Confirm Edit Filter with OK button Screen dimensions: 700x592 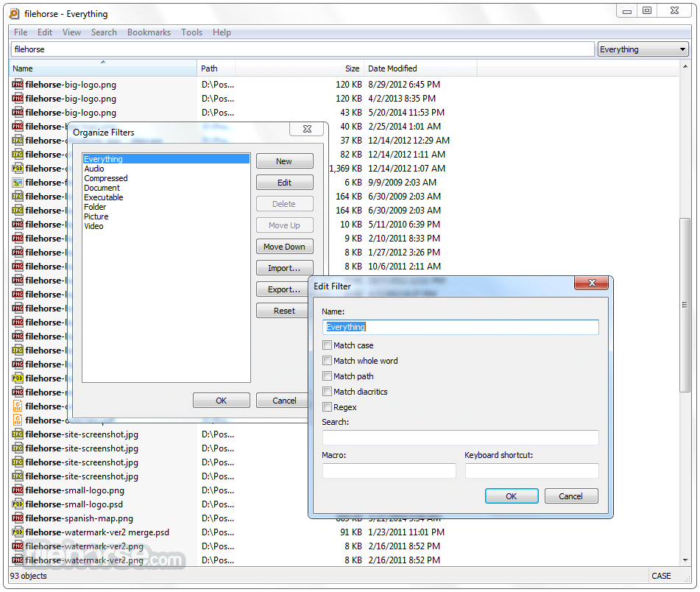(512, 496)
